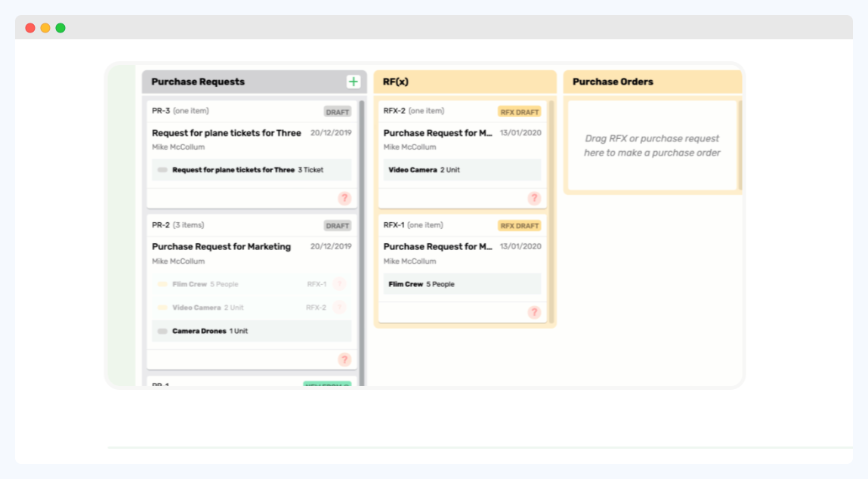The width and height of the screenshot is (868, 479).
Task: Open the help icon on the RFX-2 card
Action: pos(534,198)
